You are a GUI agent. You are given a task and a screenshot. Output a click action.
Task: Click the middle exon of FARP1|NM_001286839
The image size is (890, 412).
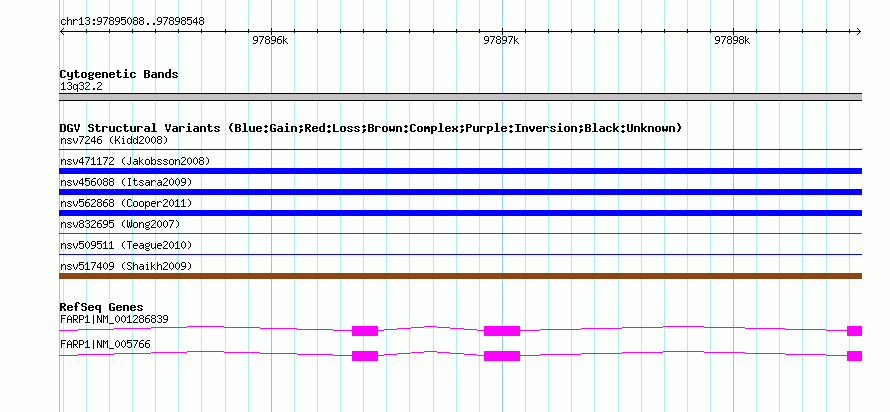(x=502, y=331)
